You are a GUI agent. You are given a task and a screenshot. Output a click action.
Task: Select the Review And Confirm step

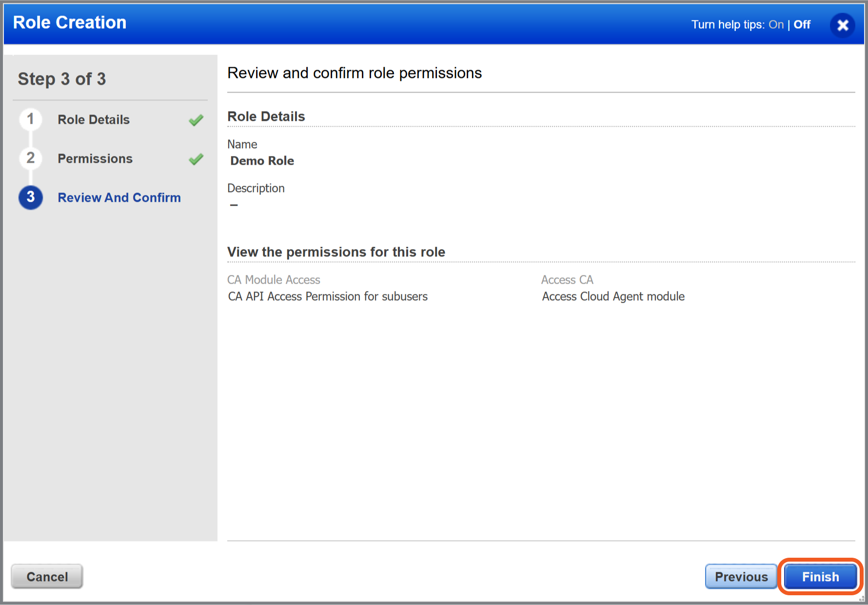(x=119, y=198)
